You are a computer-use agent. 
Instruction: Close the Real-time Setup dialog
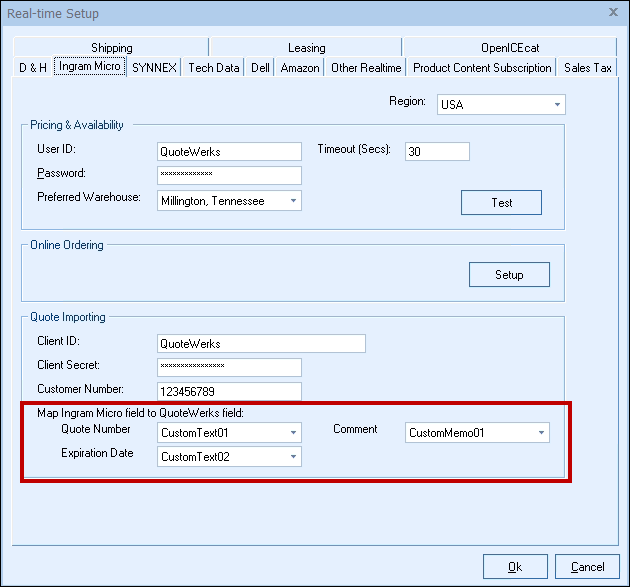tap(613, 12)
